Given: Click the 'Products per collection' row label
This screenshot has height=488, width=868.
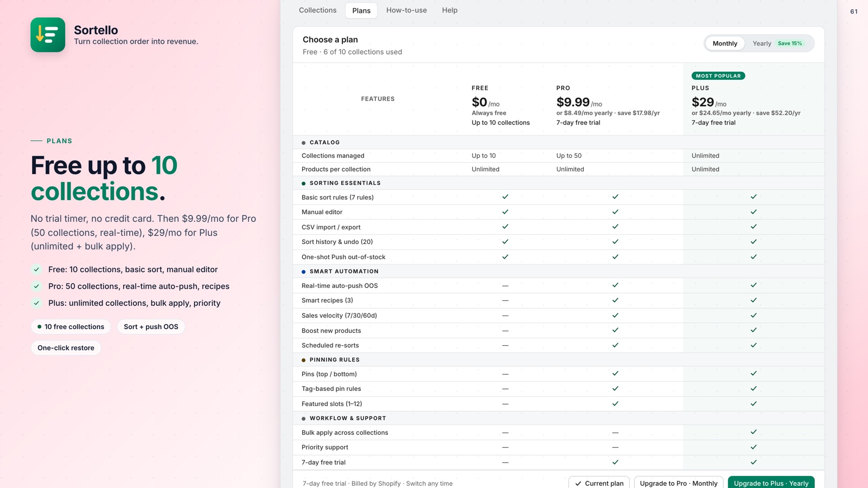Looking at the screenshot, I should [x=336, y=169].
